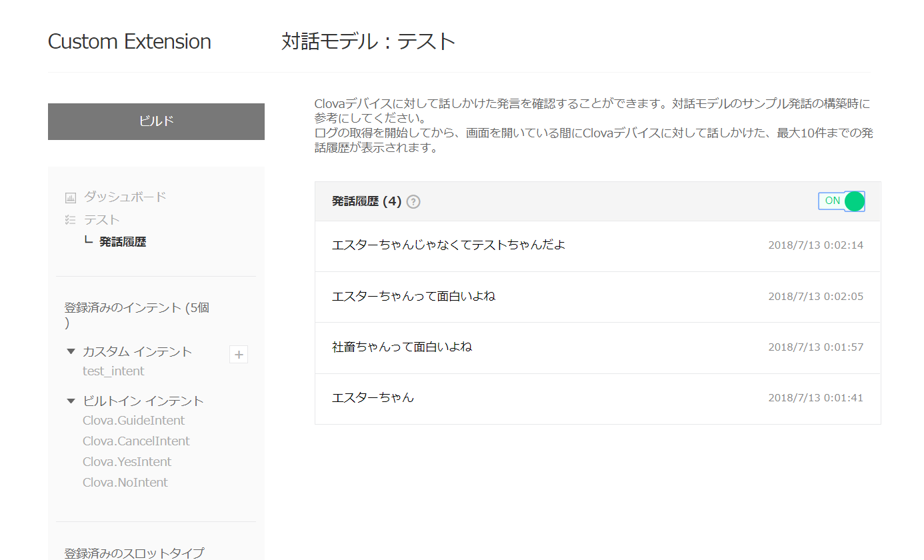Screen dimensions: 924x560
Task: Open Clova.YesIntent
Action: tap(127, 461)
